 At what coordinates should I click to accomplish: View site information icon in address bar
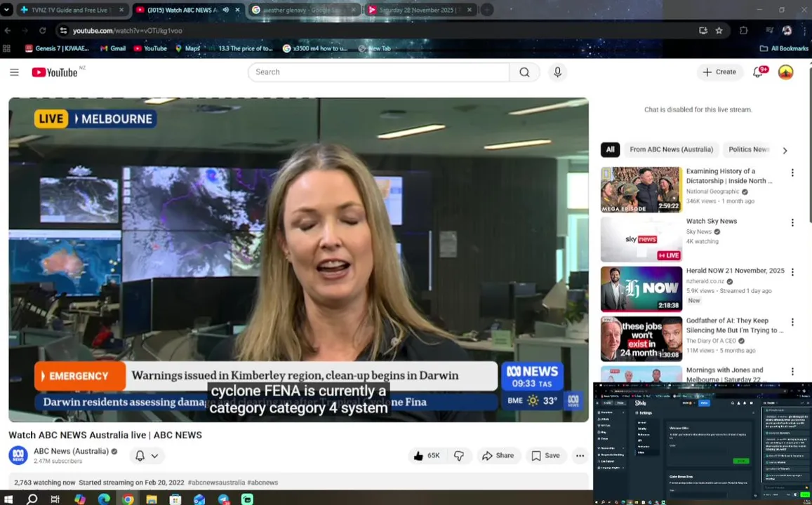(x=63, y=31)
